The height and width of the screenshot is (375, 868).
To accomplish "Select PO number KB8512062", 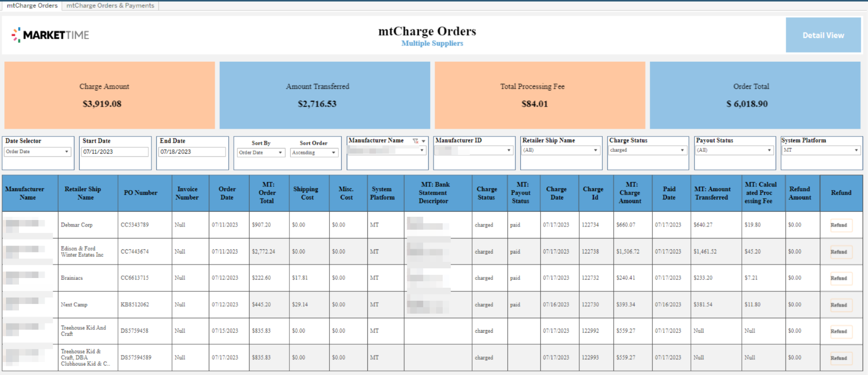I will coord(135,305).
